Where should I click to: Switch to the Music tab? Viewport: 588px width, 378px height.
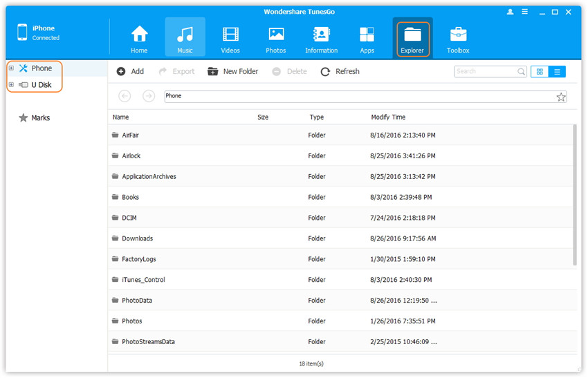point(185,37)
